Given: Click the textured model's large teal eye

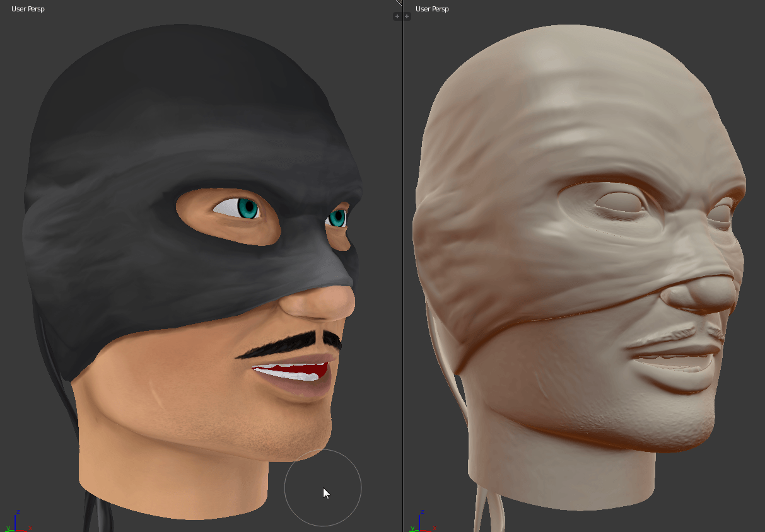Looking at the screenshot, I should tap(247, 208).
